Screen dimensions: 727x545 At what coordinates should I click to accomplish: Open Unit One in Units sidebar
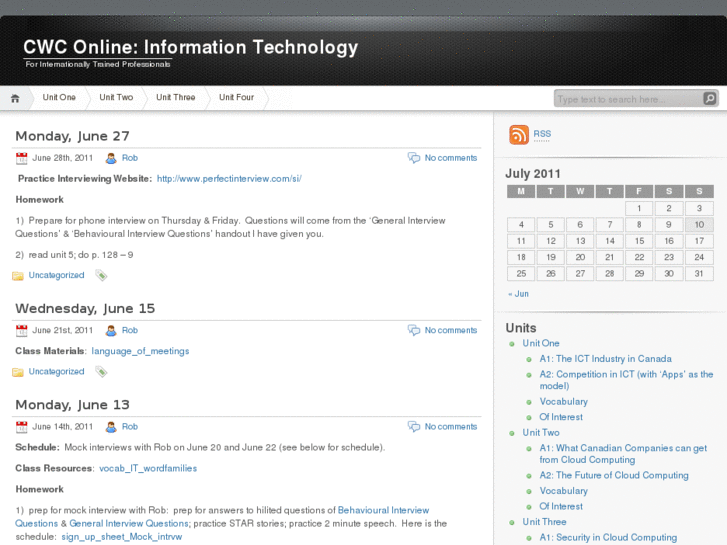541,343
